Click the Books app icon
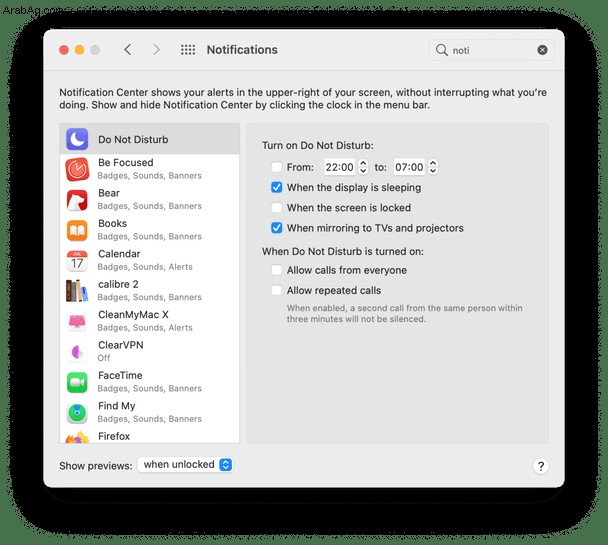This screenshot has height=545, width=608. coord(77,230)
